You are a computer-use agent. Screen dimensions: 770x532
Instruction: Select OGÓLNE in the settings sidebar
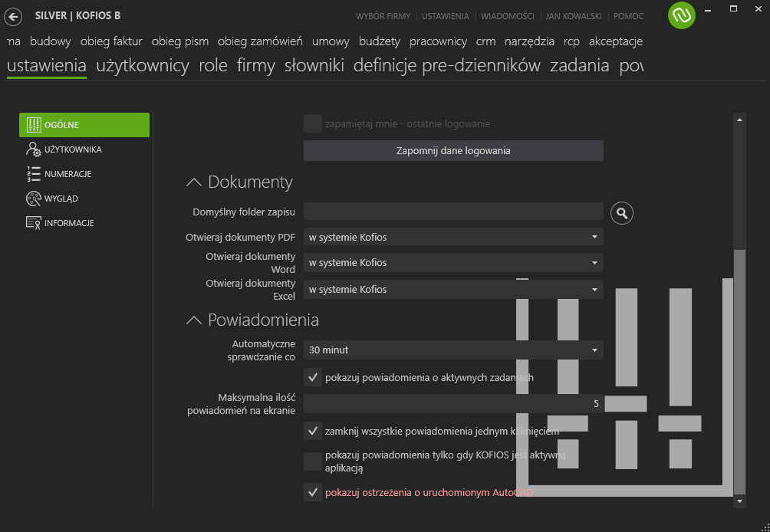[x=84, y=125]
